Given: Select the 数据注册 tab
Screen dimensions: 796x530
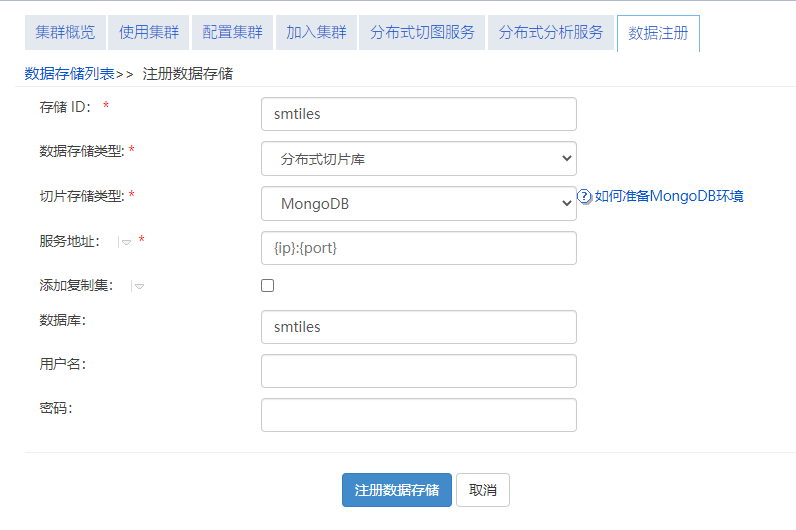Looking at the screenshot, I should click(658, 33).
